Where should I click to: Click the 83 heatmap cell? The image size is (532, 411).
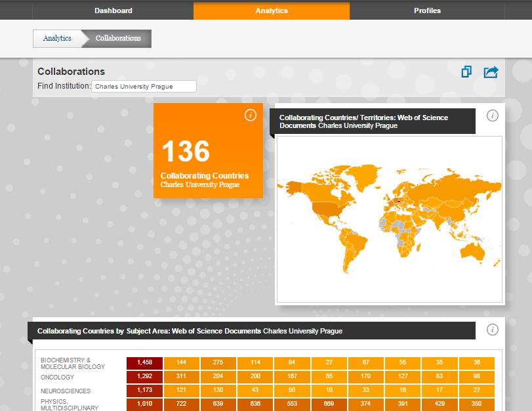pos(440,376)
